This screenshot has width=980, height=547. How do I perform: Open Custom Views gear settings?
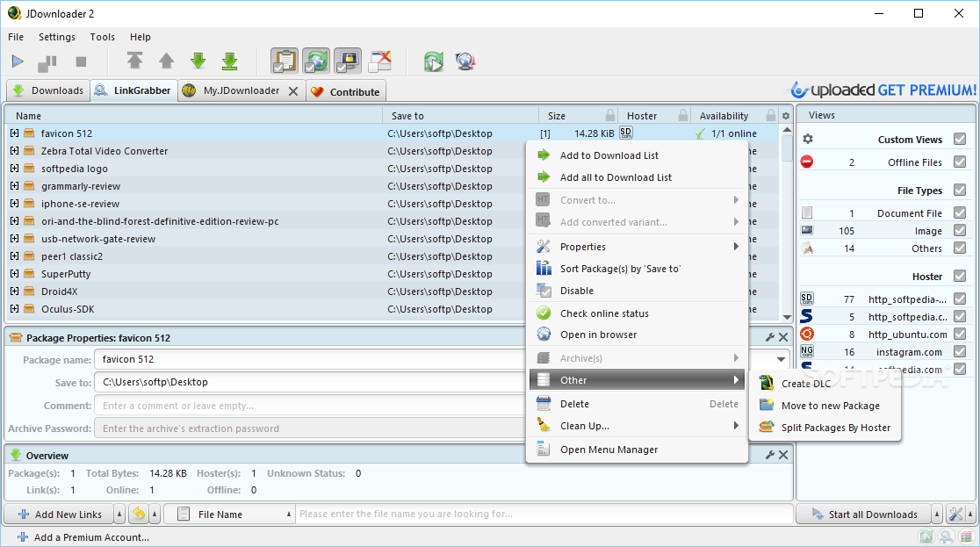(808, 139)
